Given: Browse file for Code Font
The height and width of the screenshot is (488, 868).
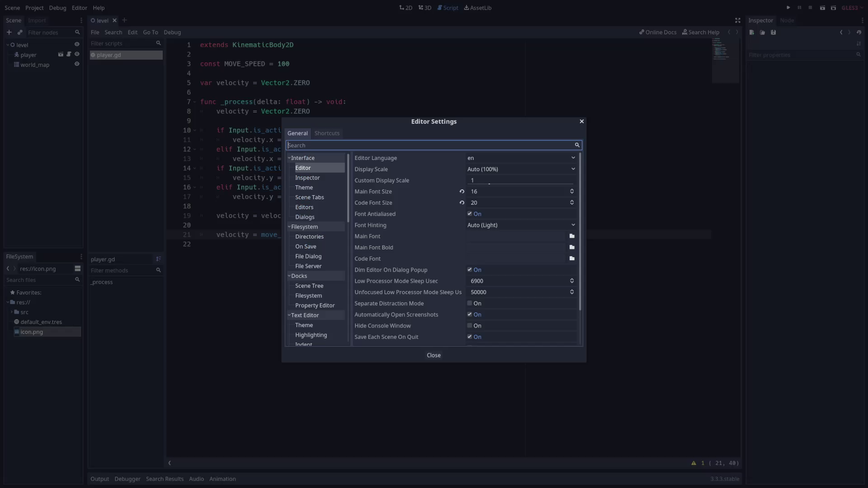Looking at the screenshot, I should point(572,258).
